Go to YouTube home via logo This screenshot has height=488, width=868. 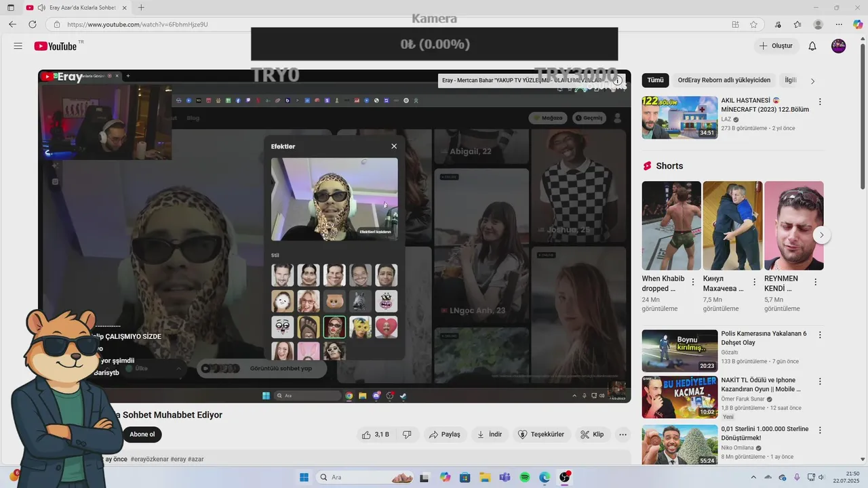[x=56, y=46]
